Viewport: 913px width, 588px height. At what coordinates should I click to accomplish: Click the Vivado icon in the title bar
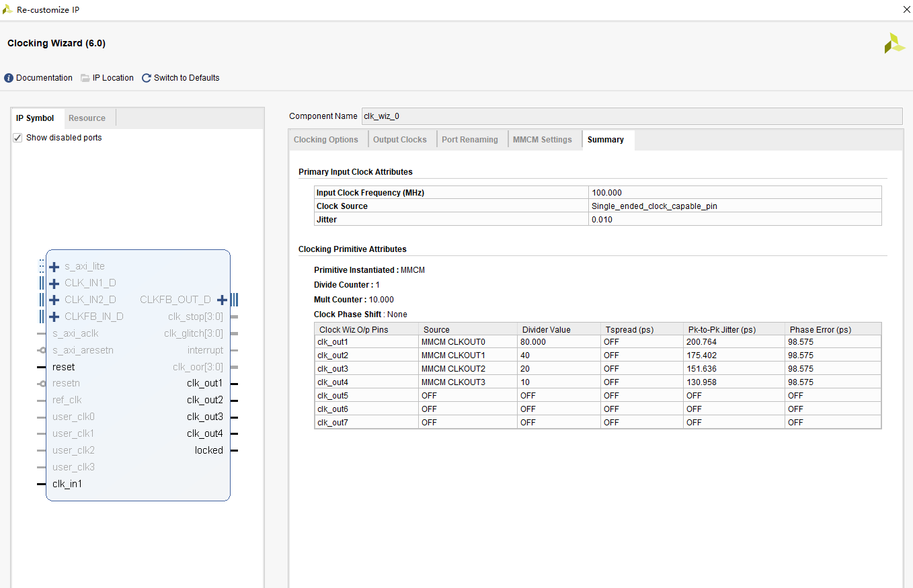click(x=8, y=10)
